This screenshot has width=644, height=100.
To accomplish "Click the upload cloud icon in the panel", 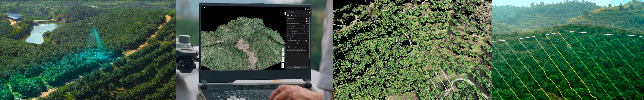I will [292, 15].
